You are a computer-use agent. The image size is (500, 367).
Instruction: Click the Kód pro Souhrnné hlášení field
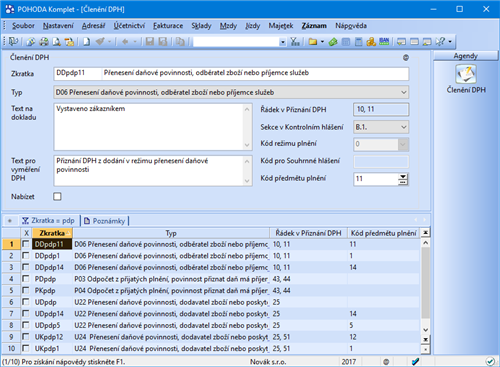tap(381, 162)
